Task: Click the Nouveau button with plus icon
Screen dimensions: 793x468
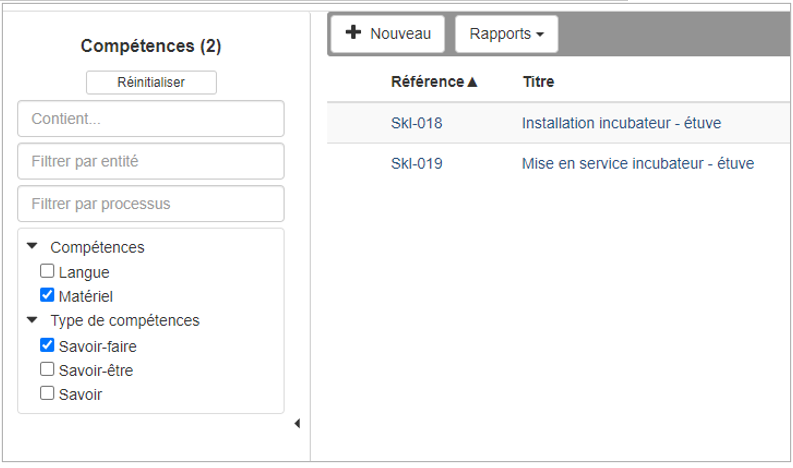Action: pos(387,34)
